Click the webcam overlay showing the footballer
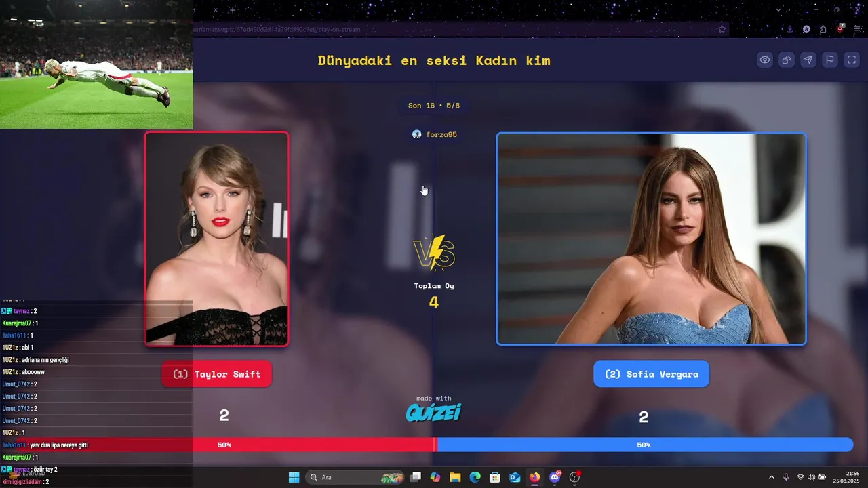 click(96, 64)
